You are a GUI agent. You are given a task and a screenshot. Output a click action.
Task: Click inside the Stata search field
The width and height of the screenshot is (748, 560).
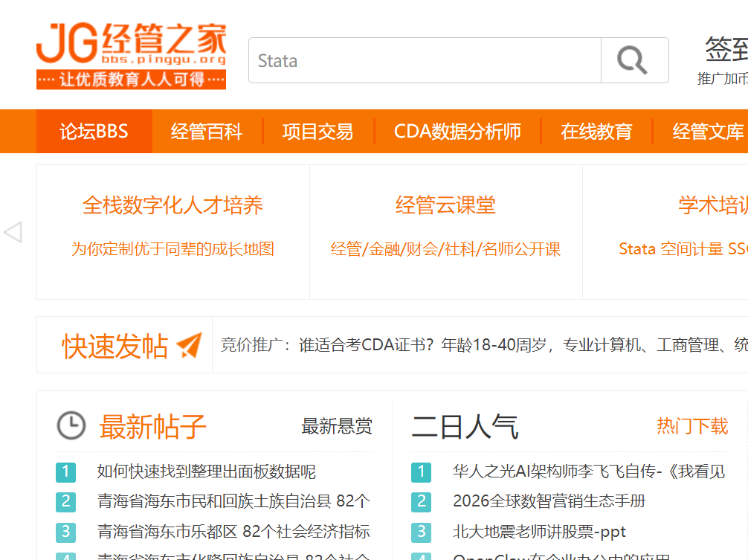(424, 60)
